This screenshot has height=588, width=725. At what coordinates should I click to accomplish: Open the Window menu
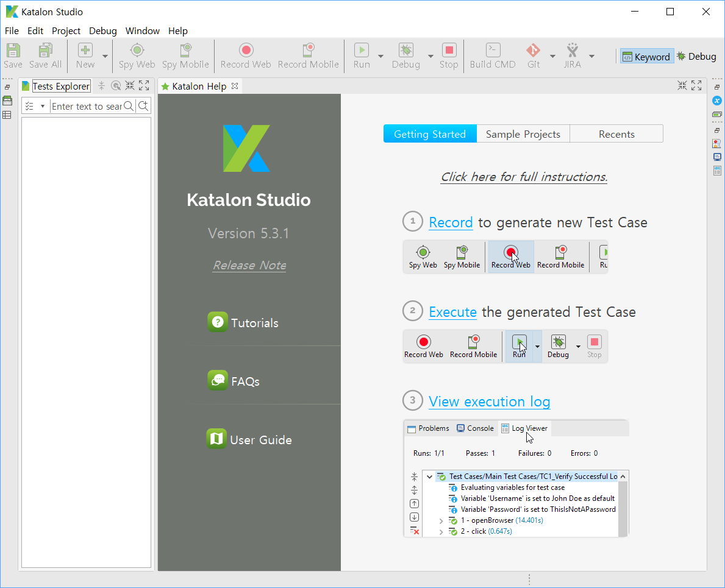click(x=143, y=31)
